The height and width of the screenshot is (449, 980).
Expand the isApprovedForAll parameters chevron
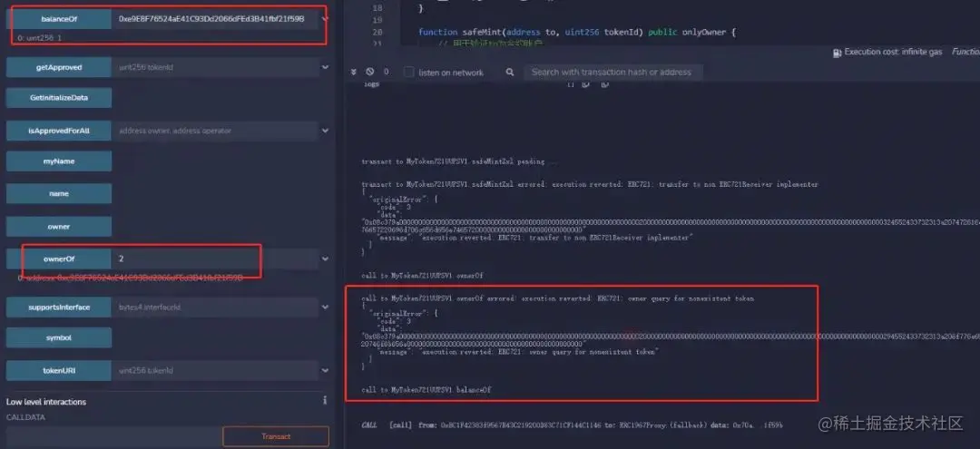(324, 131)
